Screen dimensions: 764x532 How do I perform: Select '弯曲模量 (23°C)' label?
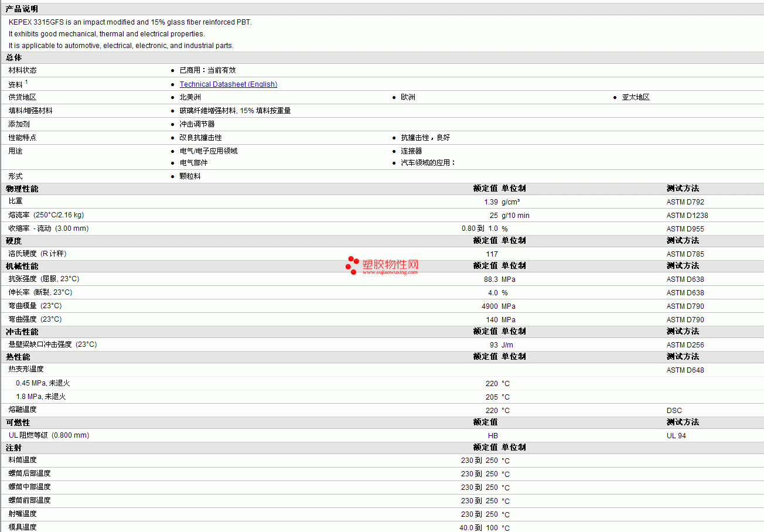[35, 306]
